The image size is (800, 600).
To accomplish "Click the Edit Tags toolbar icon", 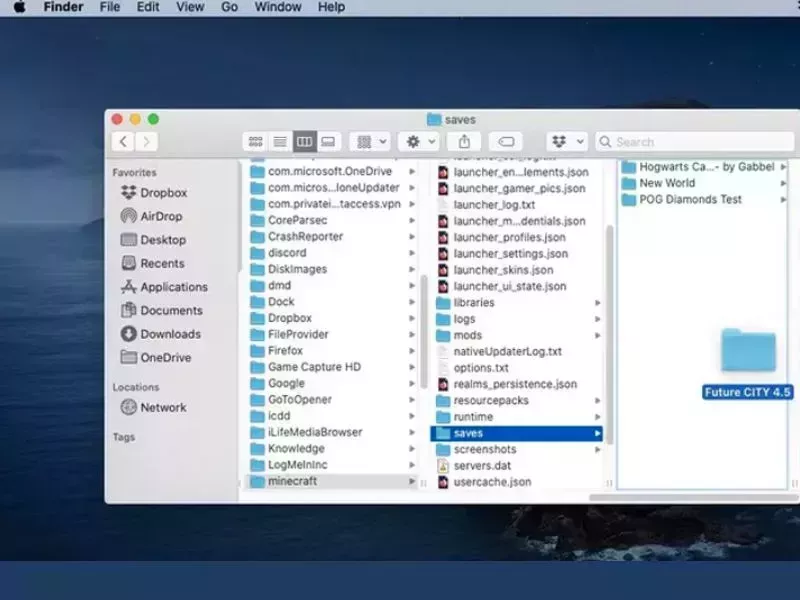I will coord(506,142).
